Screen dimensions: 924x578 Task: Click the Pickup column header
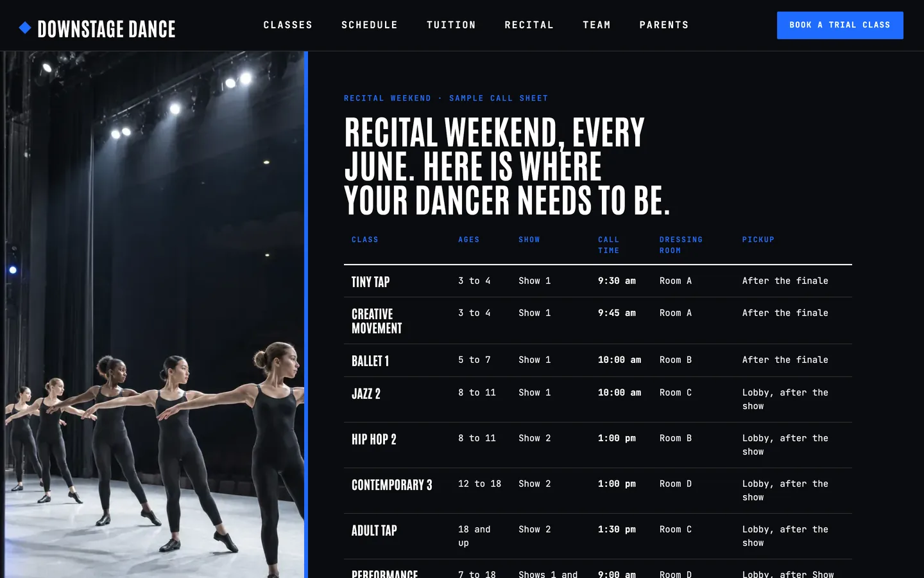click(x=758, y=240)
